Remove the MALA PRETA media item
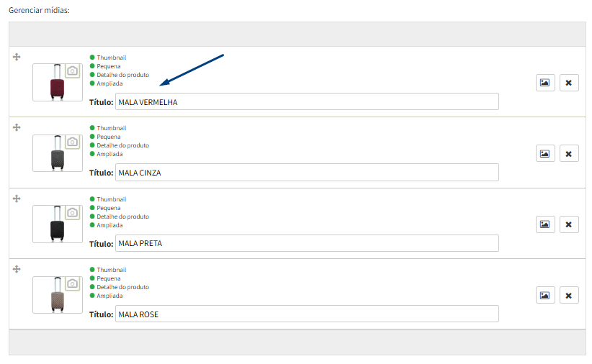Screen dimensions: 592x364 568,224
